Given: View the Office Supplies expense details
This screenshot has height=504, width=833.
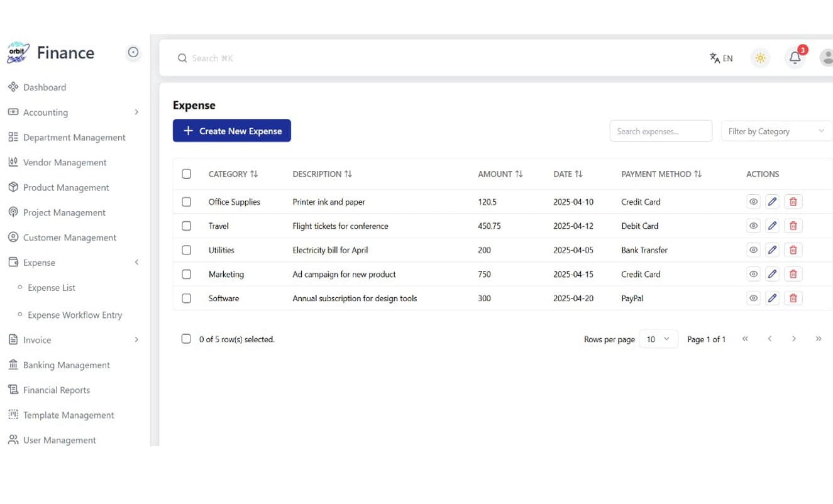Looking at the screenshot, I should 753,202.
